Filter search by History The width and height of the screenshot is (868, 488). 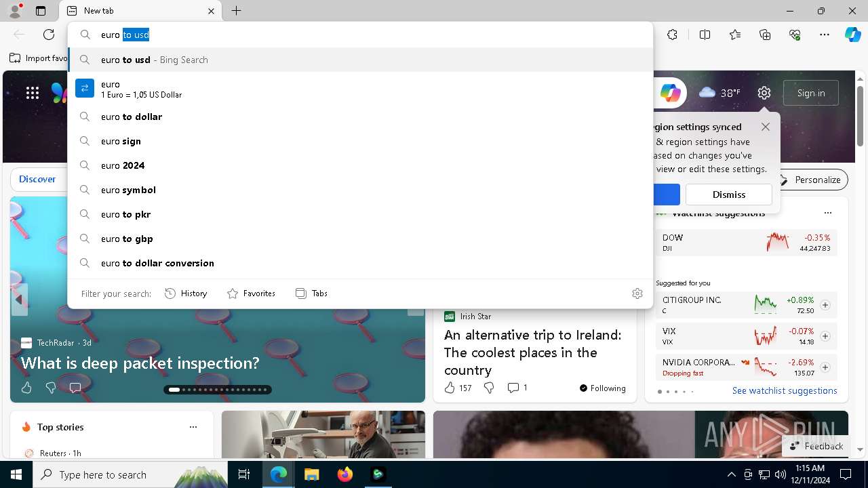click(186, 293)
